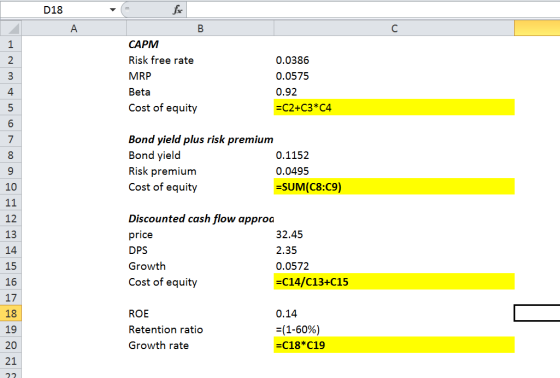The image size is (560, 378).
Task: Select row 18 header
Action: coord(11,313)
